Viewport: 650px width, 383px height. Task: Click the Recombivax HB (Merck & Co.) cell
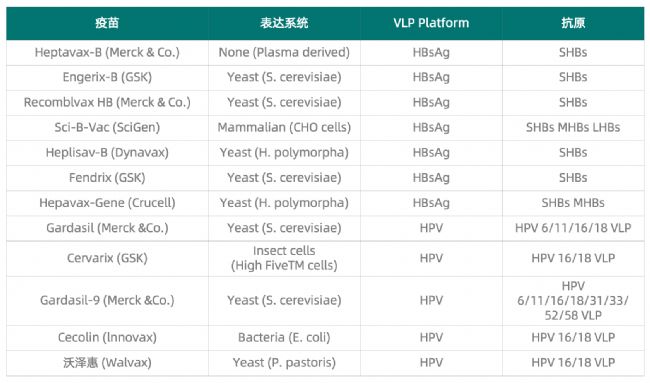107,103
